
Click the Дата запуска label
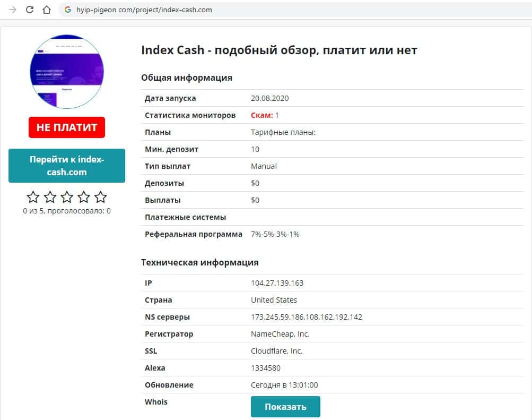pyautogui.click(x=170, y=98)
